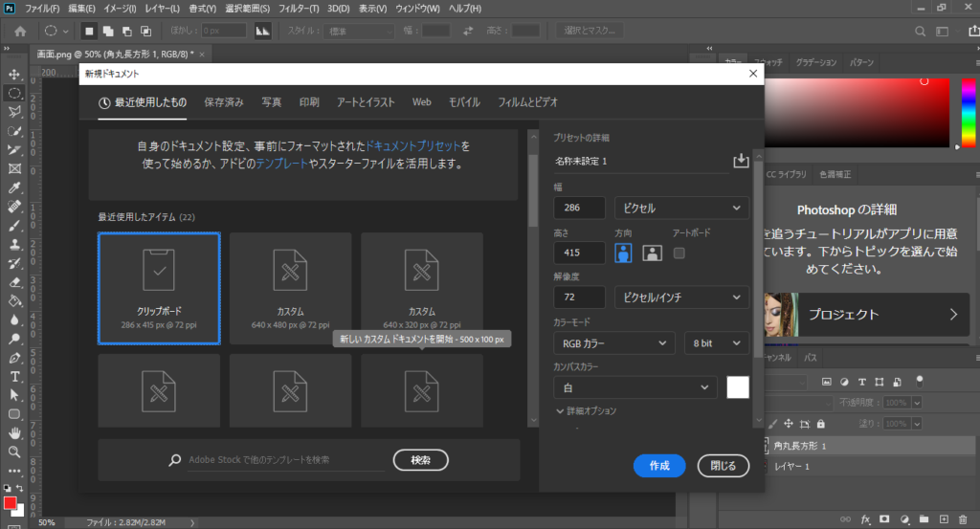
Task: Open the layer fill dropdown arrow
Action: (x=917, y=424)
